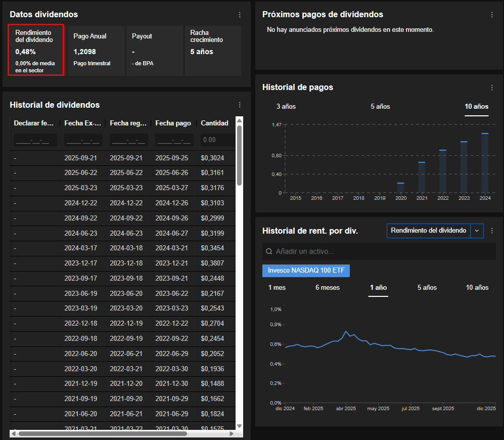The height and width of the screenshot is (440, 504).
Task: Select 3 años tab in Historial de pagos
Action: point(286,107)
